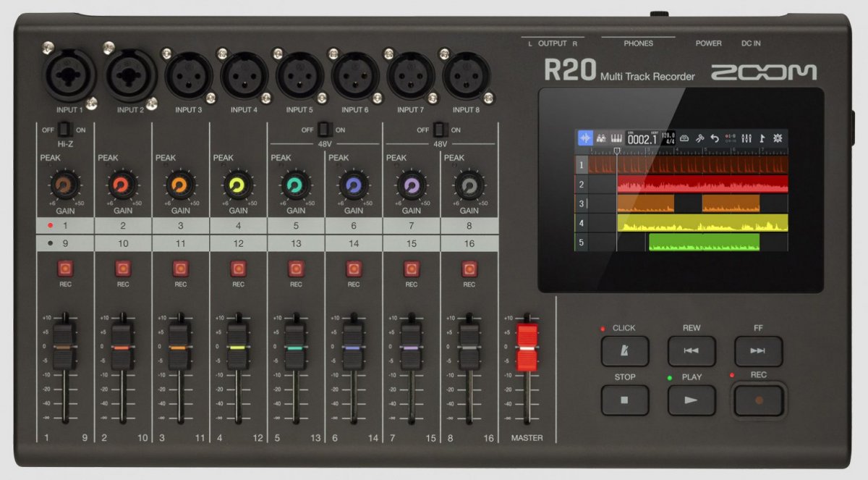The width and height of the screenshot is (868, 480).
Task: Tap the rhythm loop (drummers) icon
Action: click(x=601, y=138)
